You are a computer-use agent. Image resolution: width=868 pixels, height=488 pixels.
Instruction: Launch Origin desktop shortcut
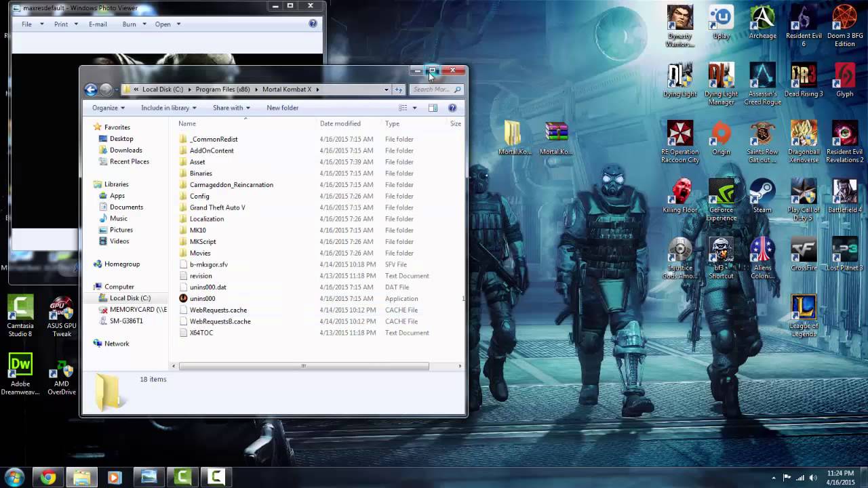(721, 138)
